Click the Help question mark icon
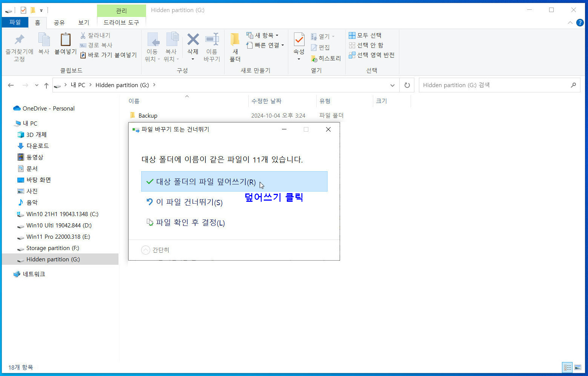Image resolution: width=588 pixels, height=376 pixels. coord(580,23)
